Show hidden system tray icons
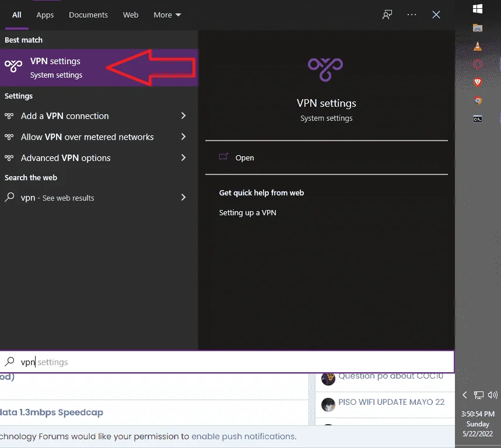The image size is (501, 448). [465, 395]
